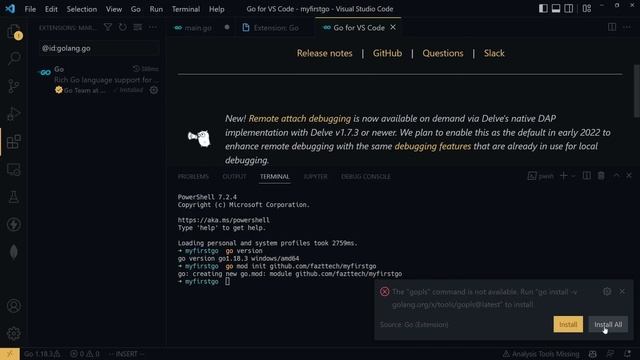
Task: Open the Testing flask icon
Action: pos(14,197)
